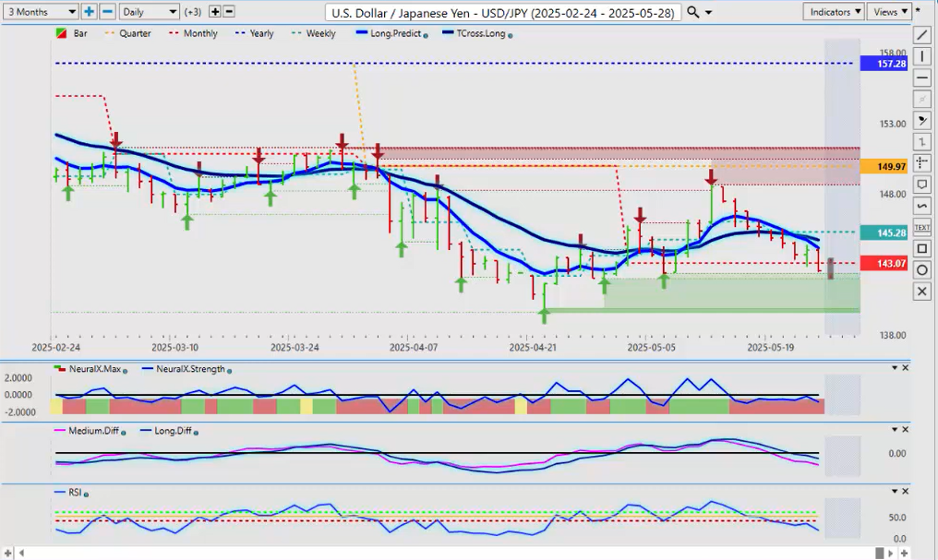938x560 pixels.
Task: Open the 3 Months range dropdown
Action: 40,12
